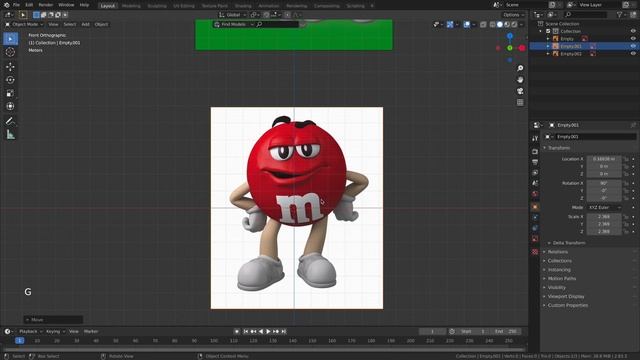Screen dimensions: 640x360
Task: Expand the Custom Properties panel
Action: coord(568,305)
